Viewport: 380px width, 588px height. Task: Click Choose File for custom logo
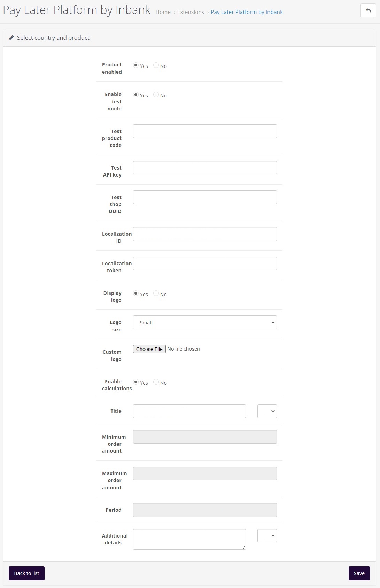(149, 349)
